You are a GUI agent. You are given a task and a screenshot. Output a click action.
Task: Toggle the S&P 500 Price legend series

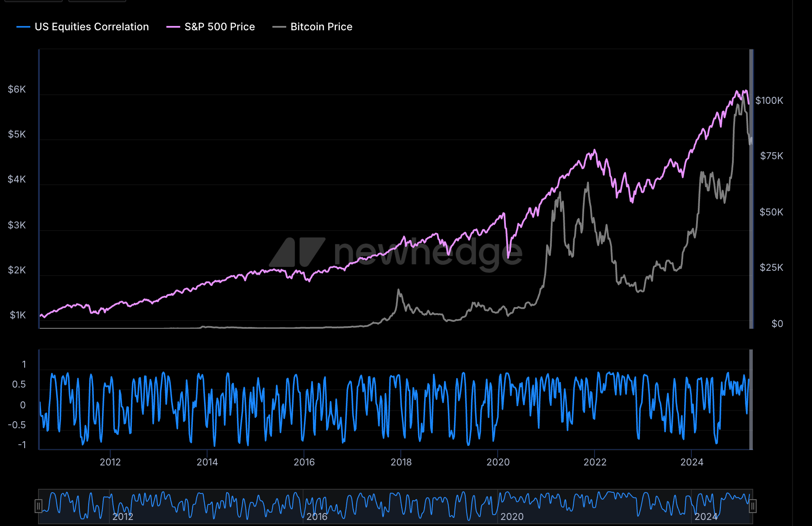coord(211,27)
